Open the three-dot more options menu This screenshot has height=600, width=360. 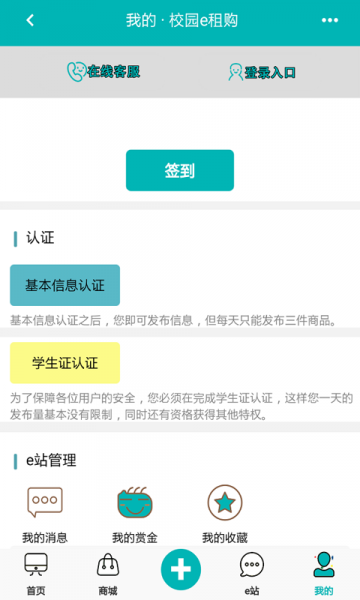point(329,20)
